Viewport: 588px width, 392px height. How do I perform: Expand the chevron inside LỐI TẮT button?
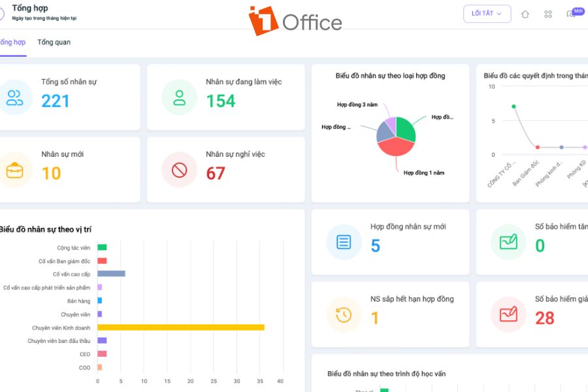tap(500, 14)
